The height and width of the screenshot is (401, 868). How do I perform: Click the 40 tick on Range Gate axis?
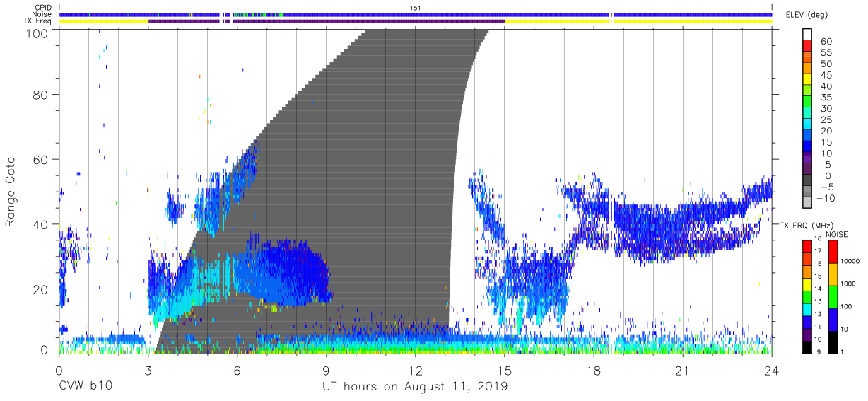click(x=42, y=224)
